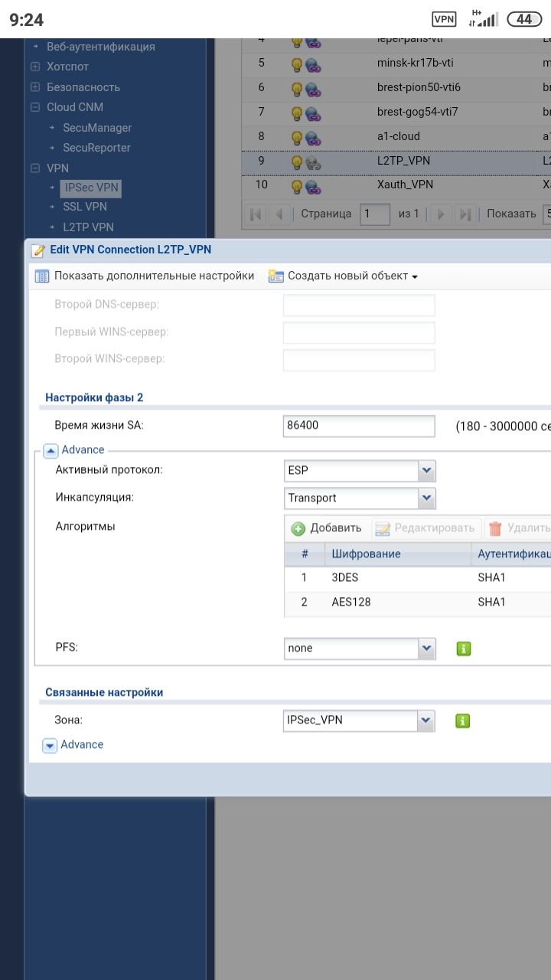Collapse the Cloud CNM tree node
The width and height of the screenshot is (551, 980).
35,107
